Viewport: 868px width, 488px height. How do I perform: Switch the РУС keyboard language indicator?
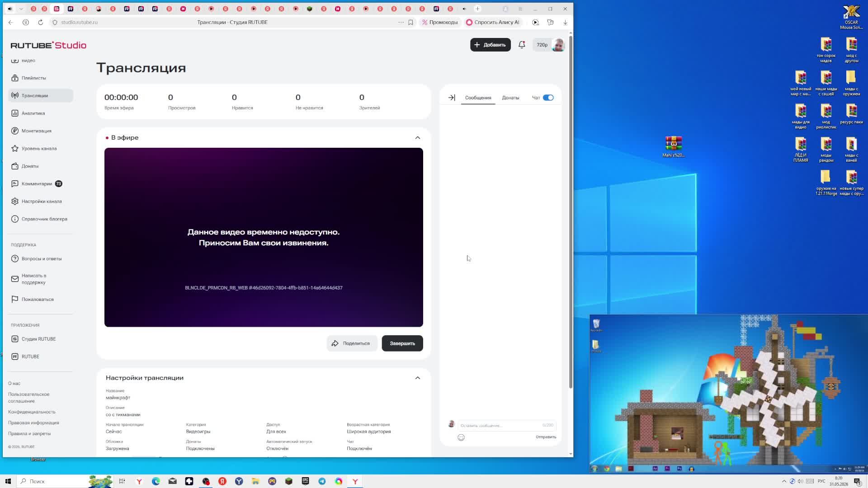pyautogui.click(x=821, y=481)
